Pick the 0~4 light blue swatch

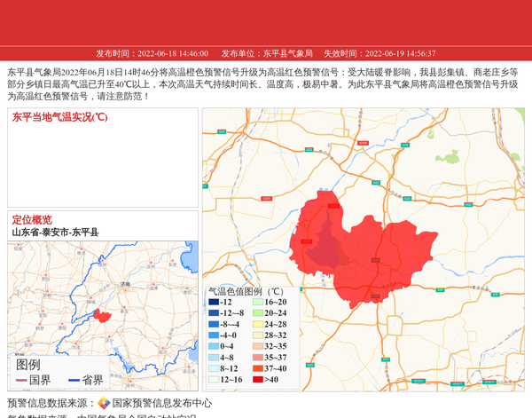tap(214, 346)
